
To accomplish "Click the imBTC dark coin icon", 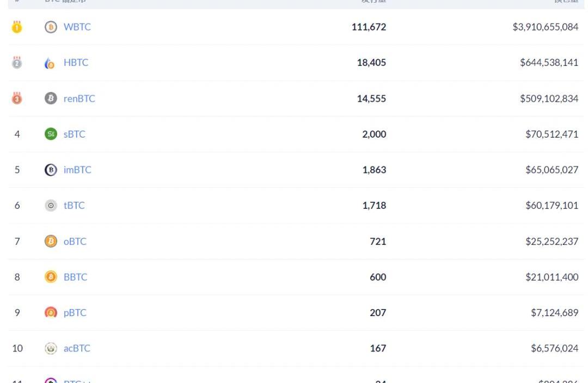I will [x=51, y=170].
